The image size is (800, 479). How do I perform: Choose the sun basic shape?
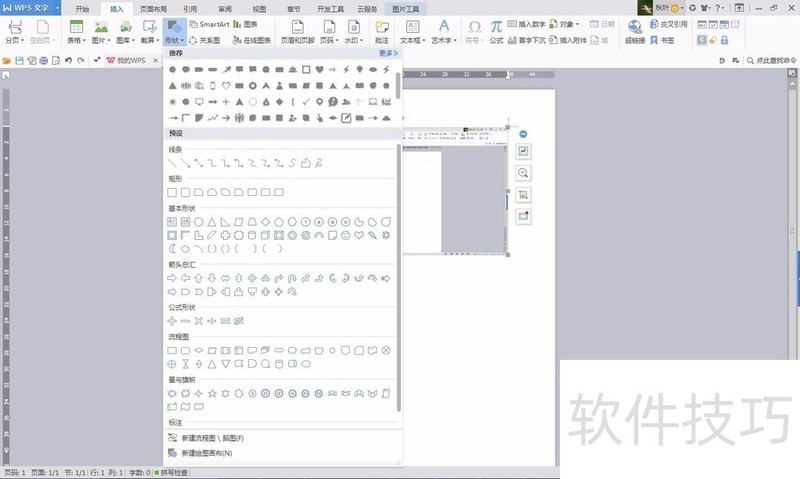coord(386,235)
